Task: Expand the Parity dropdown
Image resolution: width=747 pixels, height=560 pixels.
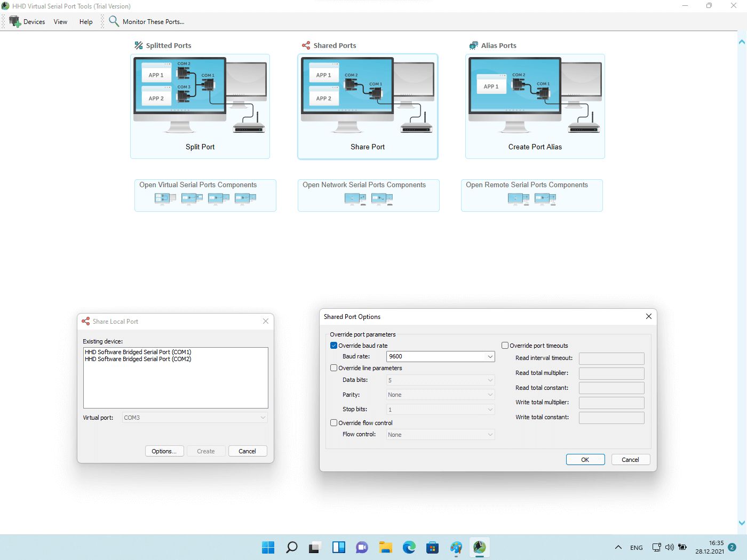Action: click(x=490, y=395)
